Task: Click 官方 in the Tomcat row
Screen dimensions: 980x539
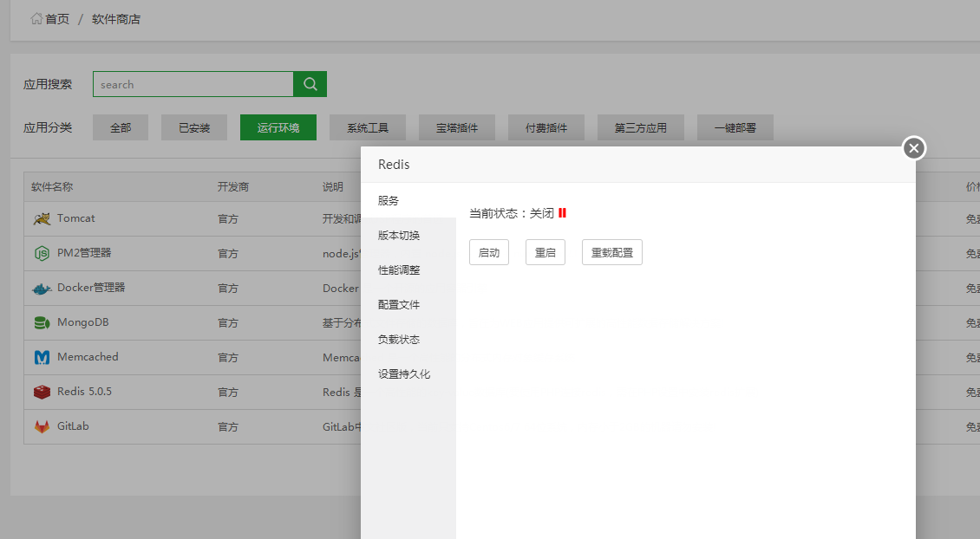Action: tap(228, 218)
